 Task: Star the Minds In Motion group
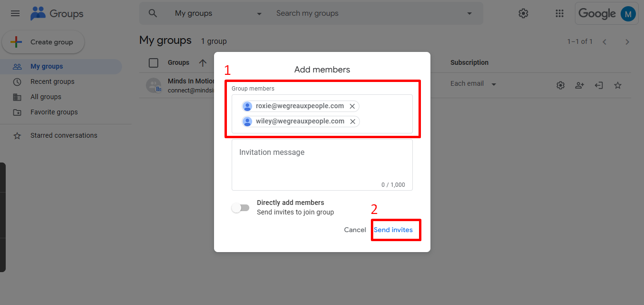617,85
